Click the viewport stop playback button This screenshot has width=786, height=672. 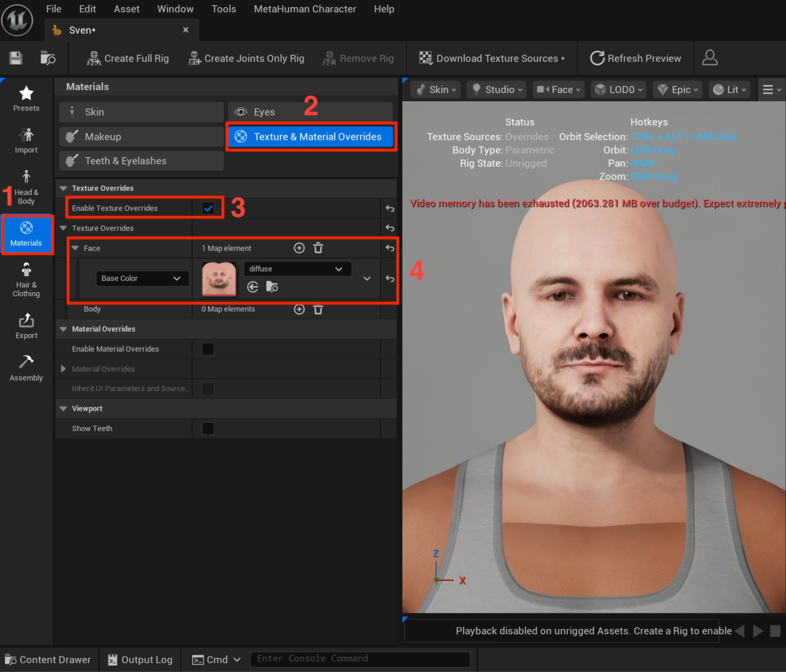pyautogui.click(x=775, y=631)
